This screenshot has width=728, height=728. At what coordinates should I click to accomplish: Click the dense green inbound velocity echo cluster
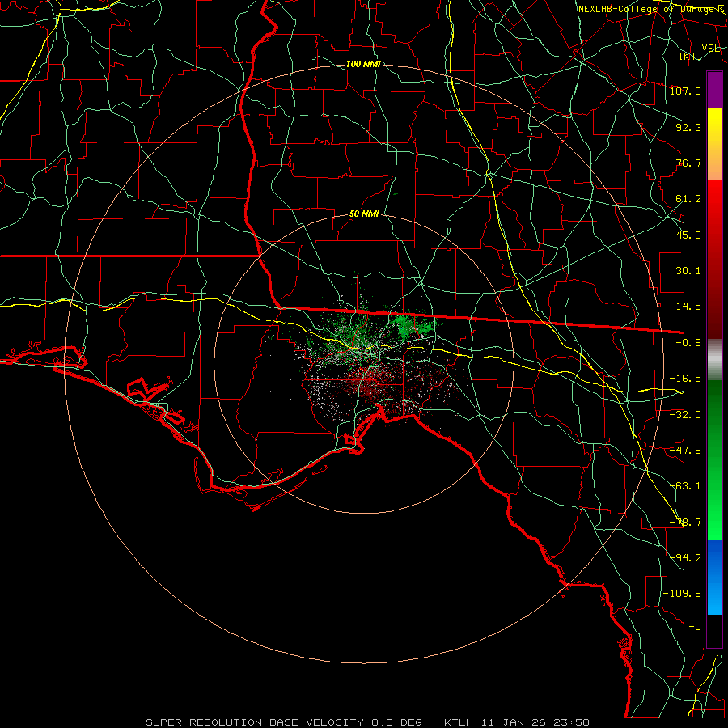pos(413,327)
